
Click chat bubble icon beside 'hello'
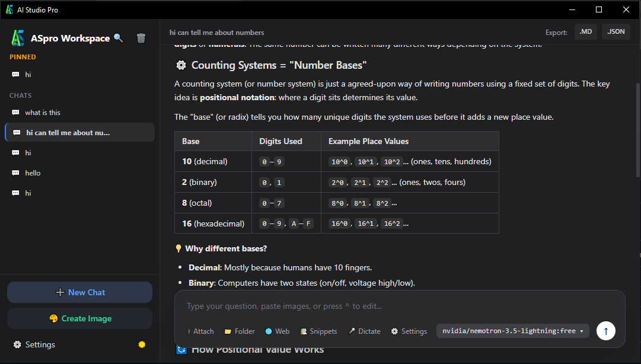pyautogui.click(x=15, y=173)
